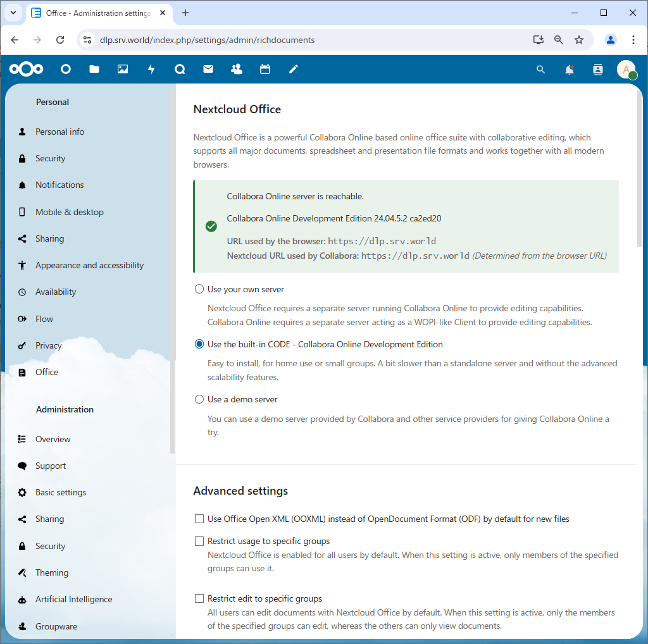Select the Use a demo server option
This screenshot has width=648, height=644.
[199, 399]
